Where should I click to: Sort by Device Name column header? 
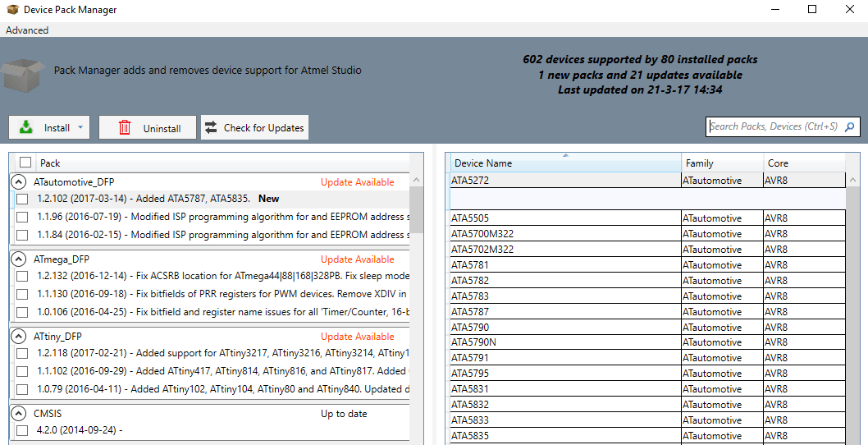566,163
